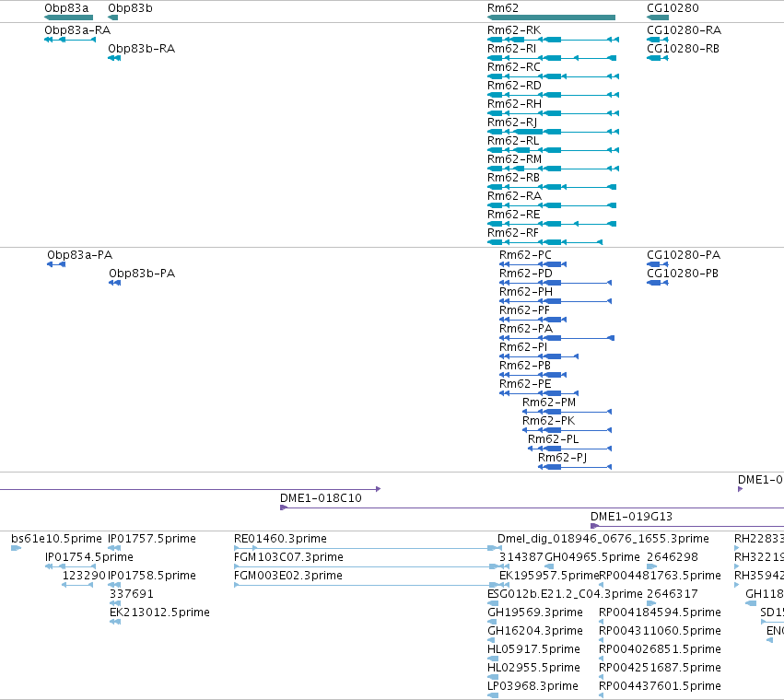
Task: Select EST ESG012b.E21.2_C04.3prime
Action: tap(493, 603)
